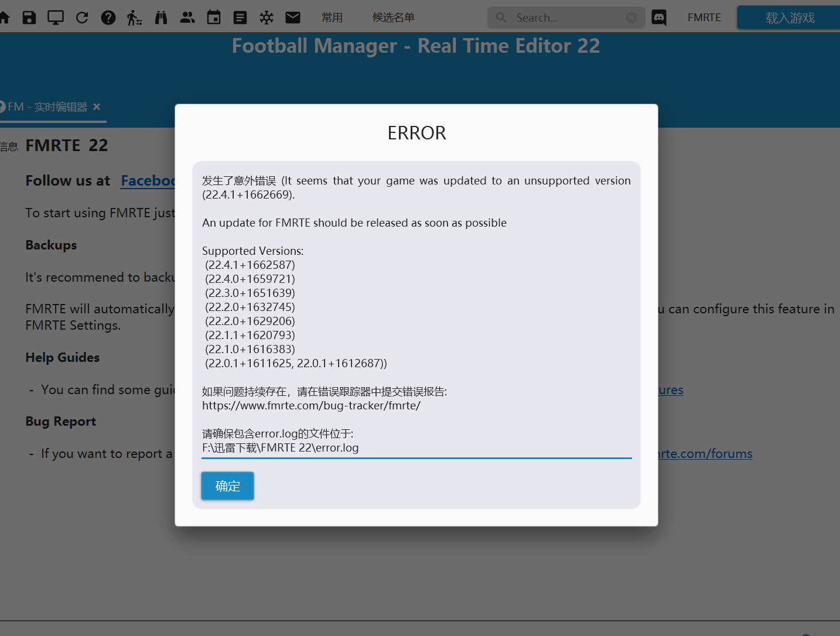Click the people group icon

[187, 18]
